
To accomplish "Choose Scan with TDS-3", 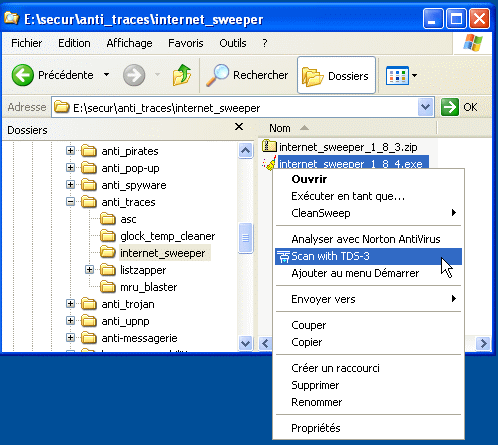I will [x=368, y=256].
